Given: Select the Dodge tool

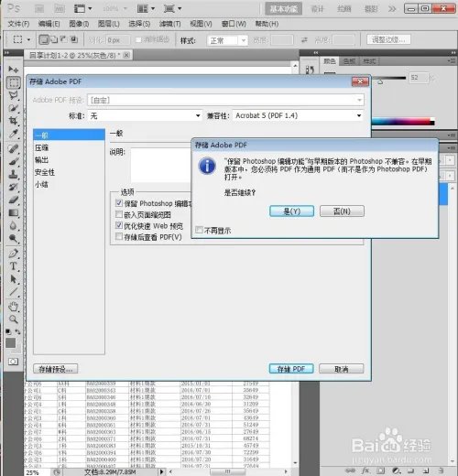Looking at the screenshot, I should [x=14, y=239].
